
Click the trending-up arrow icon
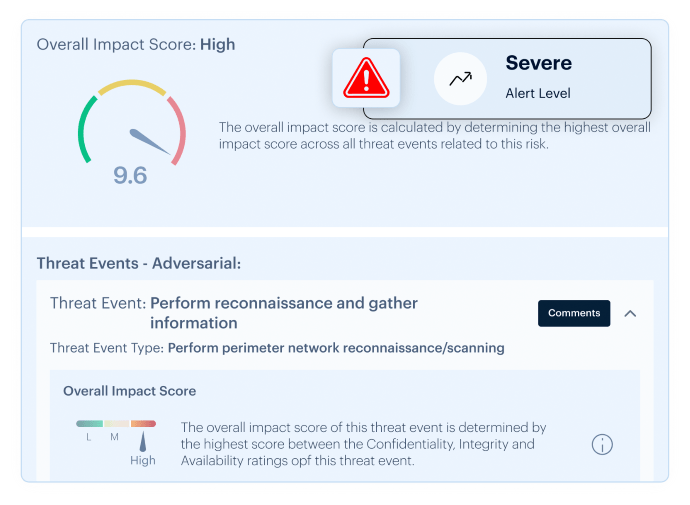tap(460, 79)
